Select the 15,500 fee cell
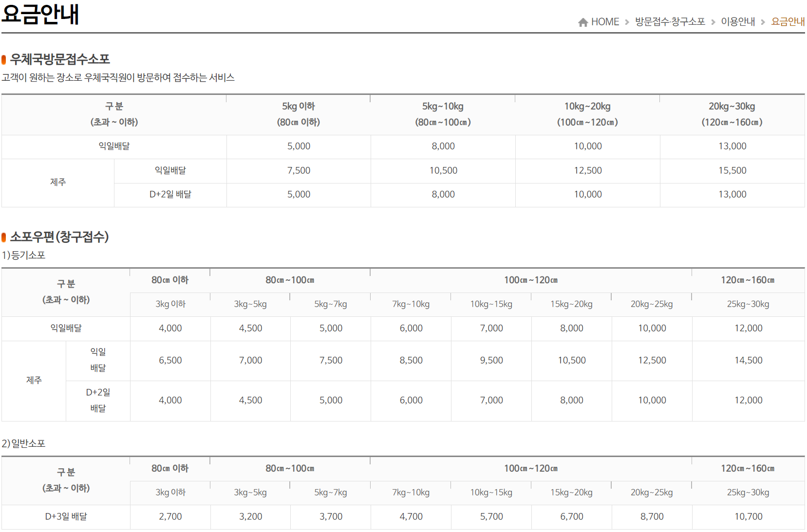807x532 pixels. [732, 171]
